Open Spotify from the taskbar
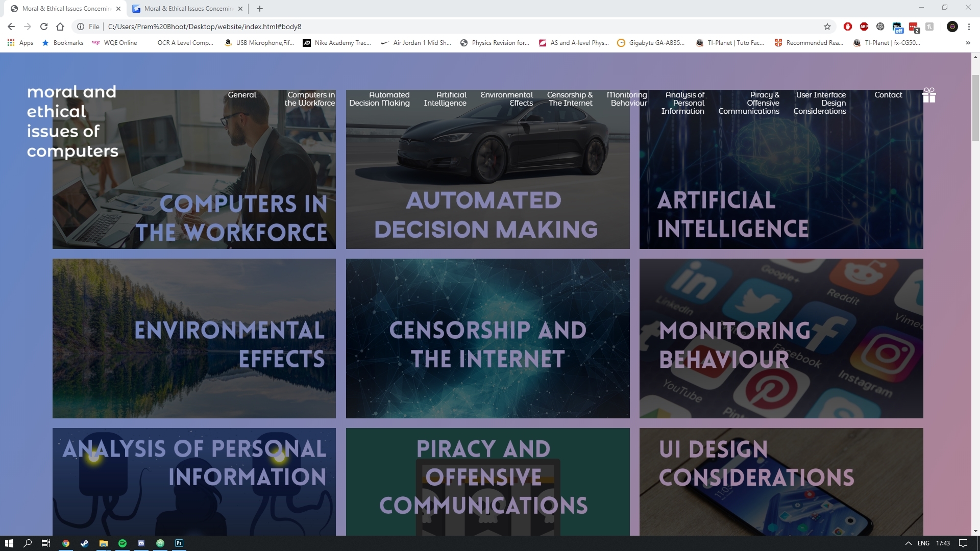This screenshot has height=551, width=980. [122, 543]
